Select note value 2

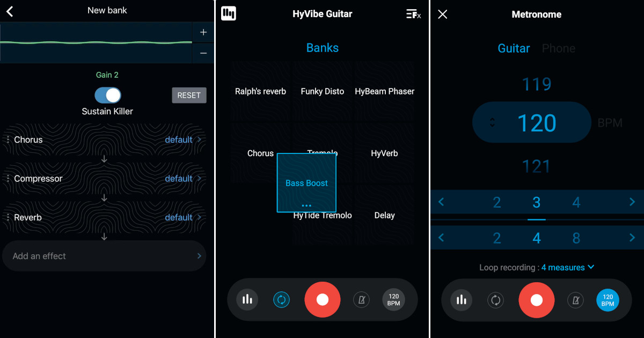tap(497, 238)
